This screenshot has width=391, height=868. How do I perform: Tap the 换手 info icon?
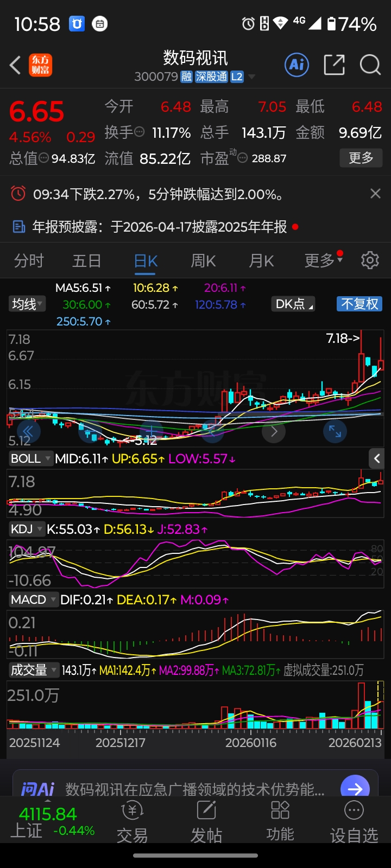click(x=140, y=132)
